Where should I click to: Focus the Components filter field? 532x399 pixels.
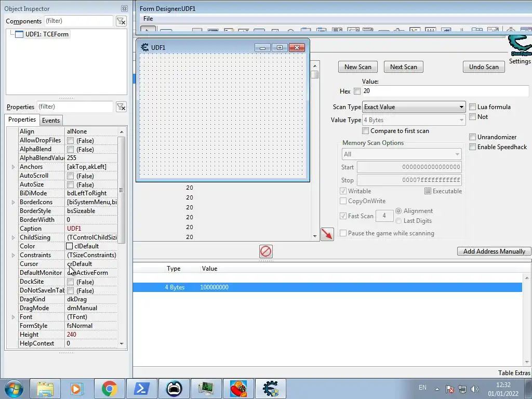tap(78, 21)
